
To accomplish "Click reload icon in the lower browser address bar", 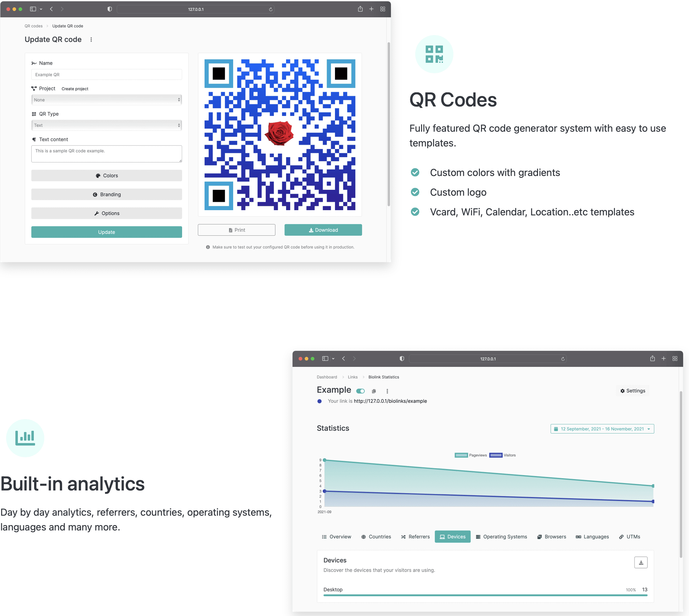I will pos(563,359).
